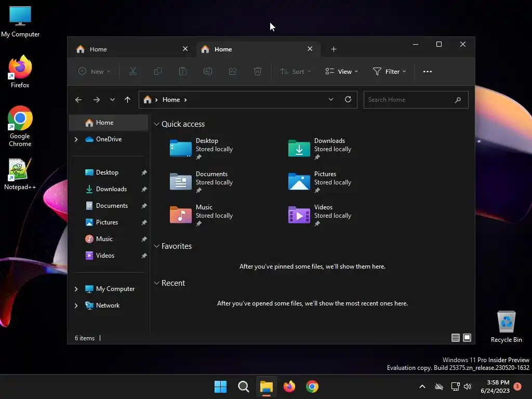Launch Firefox from taskbar
This screenshot has height=399, width=532.
(x=289, y=387)
